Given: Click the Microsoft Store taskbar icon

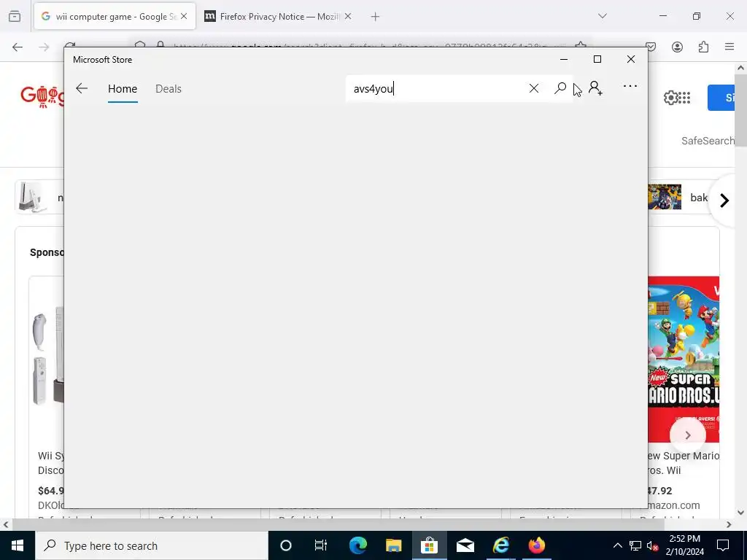Looking at the screenshot, I should pyautogui.click(x=429, y=545).
